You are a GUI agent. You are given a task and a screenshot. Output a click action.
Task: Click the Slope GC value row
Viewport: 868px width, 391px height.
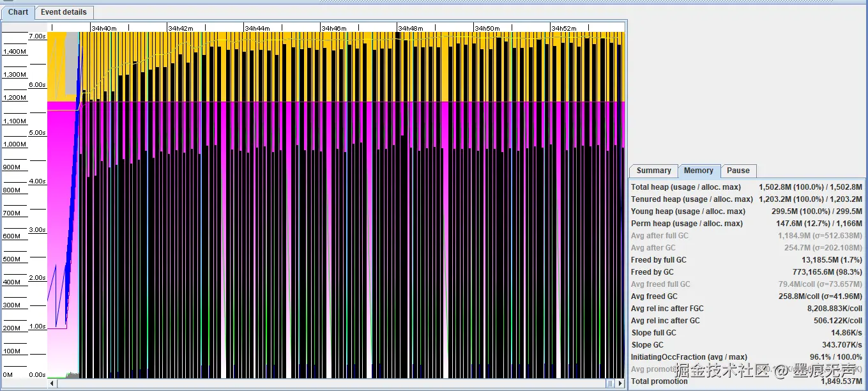[746, 345]
